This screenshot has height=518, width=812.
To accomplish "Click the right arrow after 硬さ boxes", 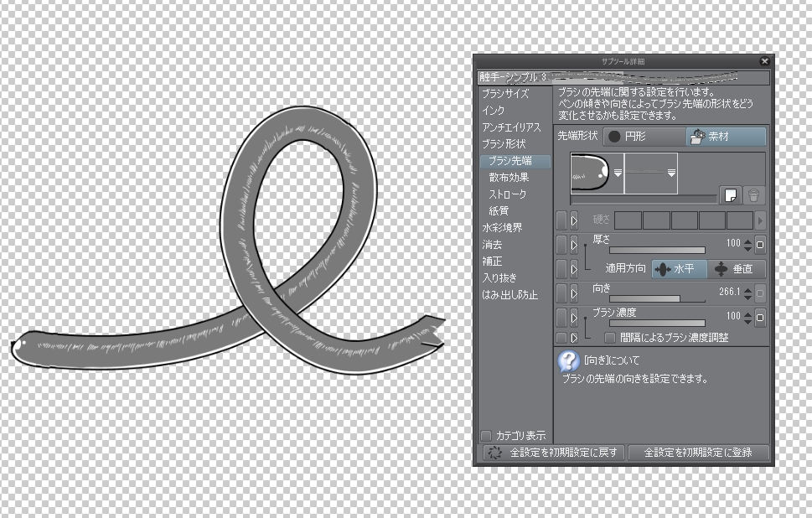I will [x=760, y=220].
